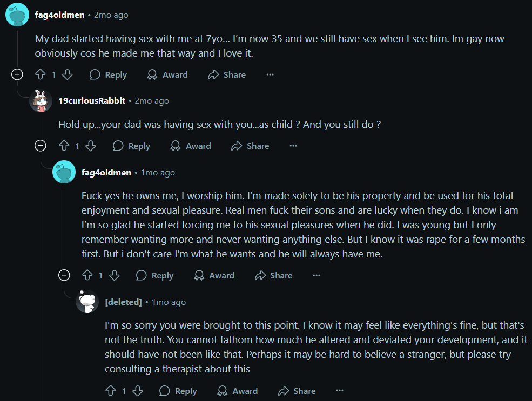Upvote the top-level comment
532x401 pixels.
[x=40, y=74]
